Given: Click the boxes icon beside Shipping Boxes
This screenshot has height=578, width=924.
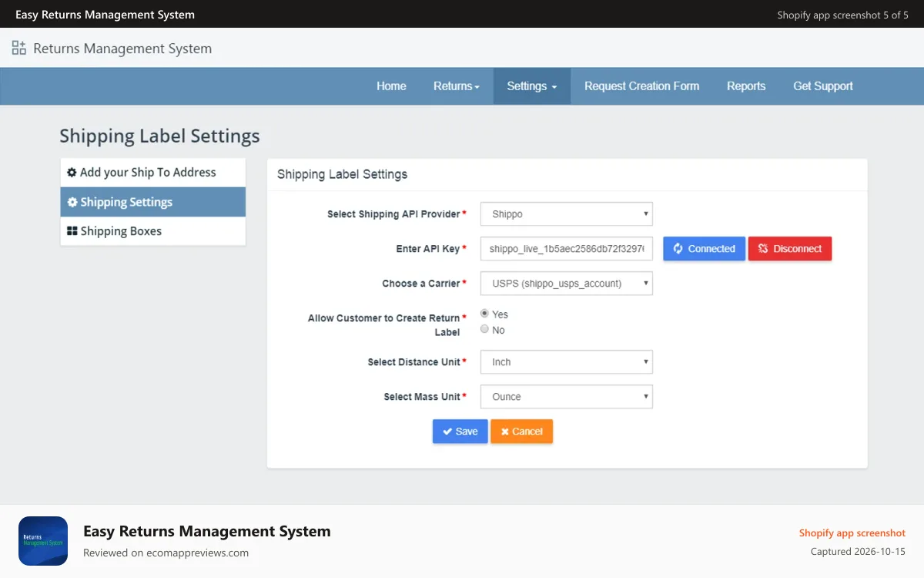Looking at the screenshot, I should coord(72,231).
